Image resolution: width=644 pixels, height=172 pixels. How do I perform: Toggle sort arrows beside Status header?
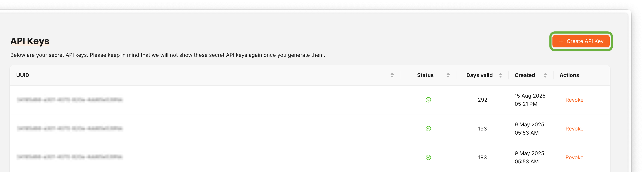[x=448, y=75]
